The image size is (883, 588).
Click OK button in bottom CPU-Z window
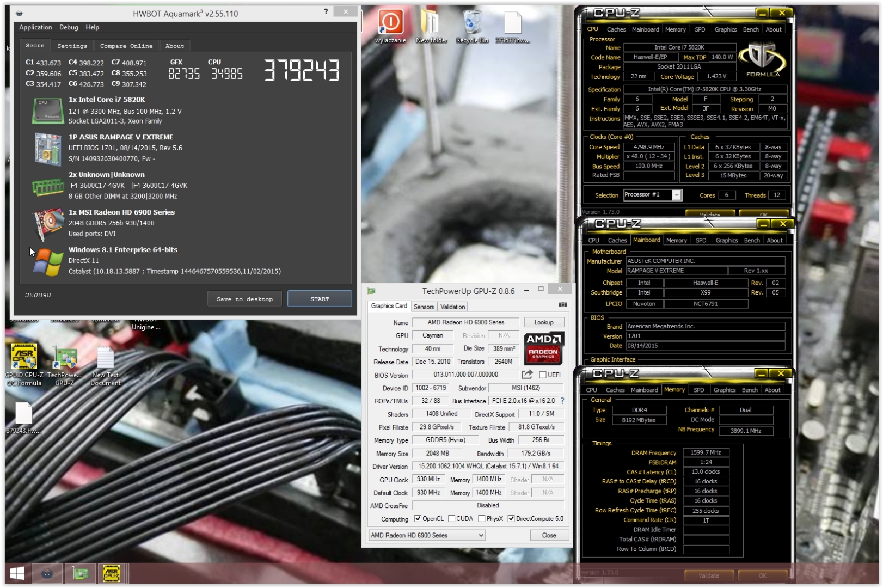coord(762,575)
